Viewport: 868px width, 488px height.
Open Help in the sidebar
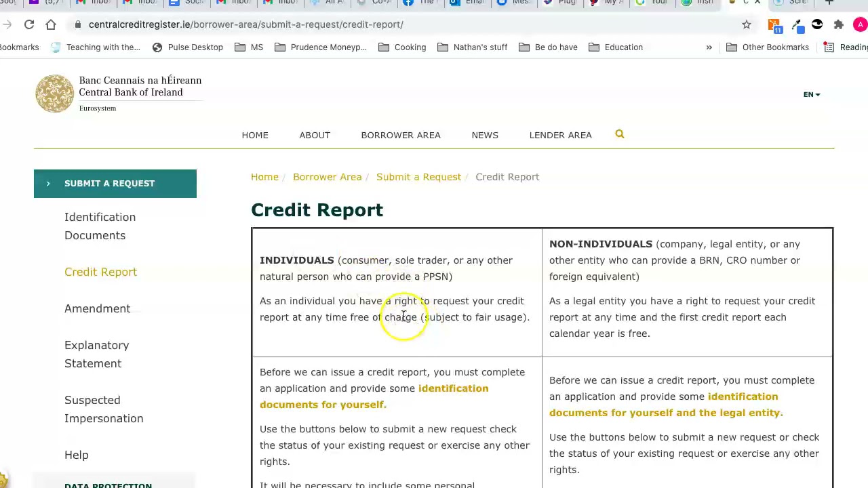[x=76, y=455]
